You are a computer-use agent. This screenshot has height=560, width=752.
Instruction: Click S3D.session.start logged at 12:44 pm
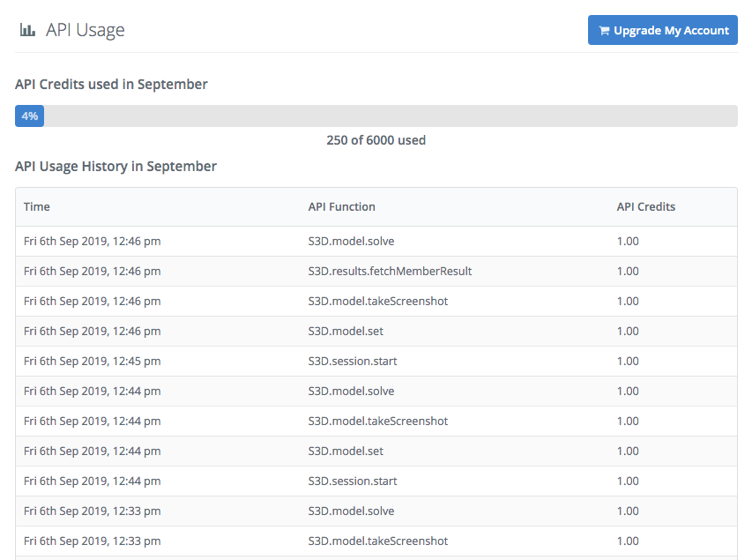(353, 481)
